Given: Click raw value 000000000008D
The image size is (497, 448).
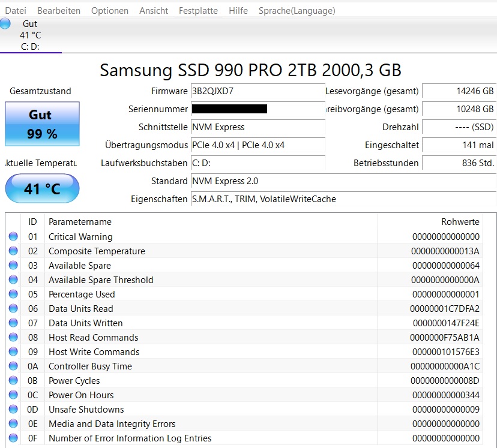Looking at the screenshot, I should coord(445,381).
